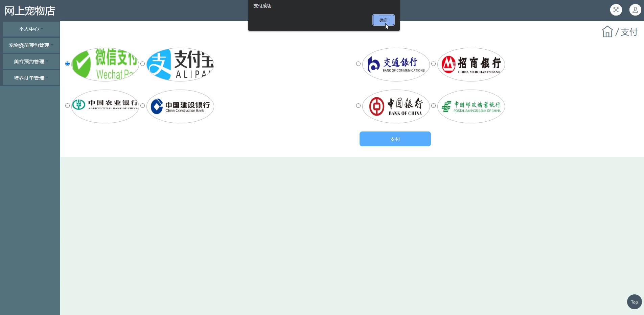
Task: Select China Merchants Bank radio button
Action: (434, 64)
